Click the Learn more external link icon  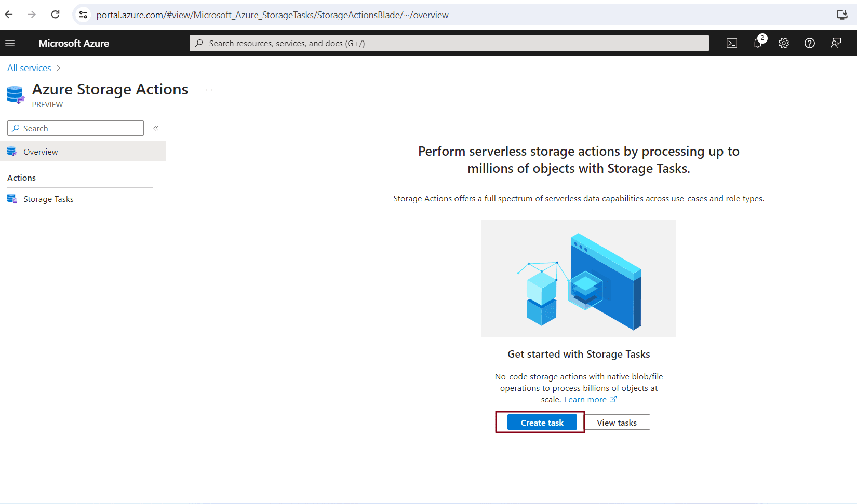[x=613, y=399]
